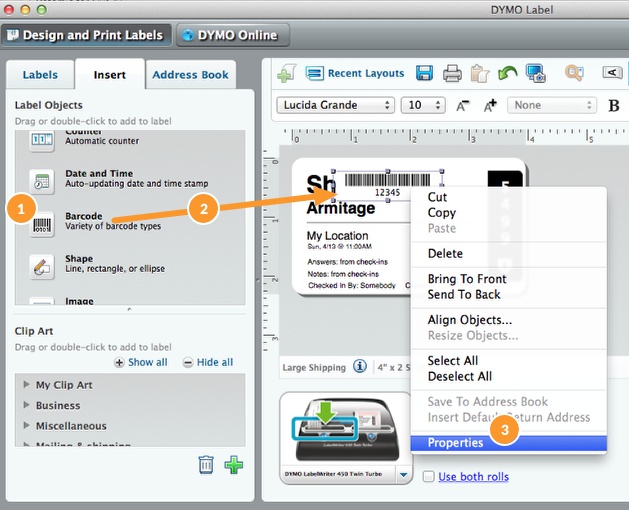Click the Use both rolls link
The width and height of the screenshot is (629, 510).
pyautogui.click(x=473, y=477)
